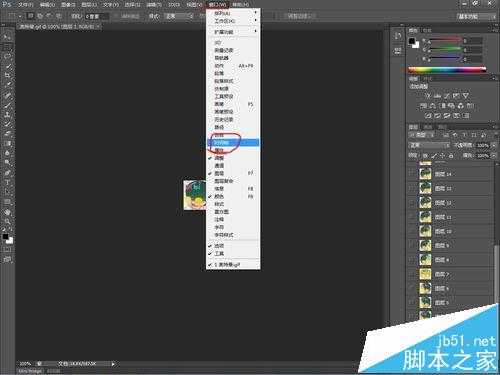This screenshot has width=500, height=375.
Task: Select the Eyedropper tool
Action: [7, 85]
